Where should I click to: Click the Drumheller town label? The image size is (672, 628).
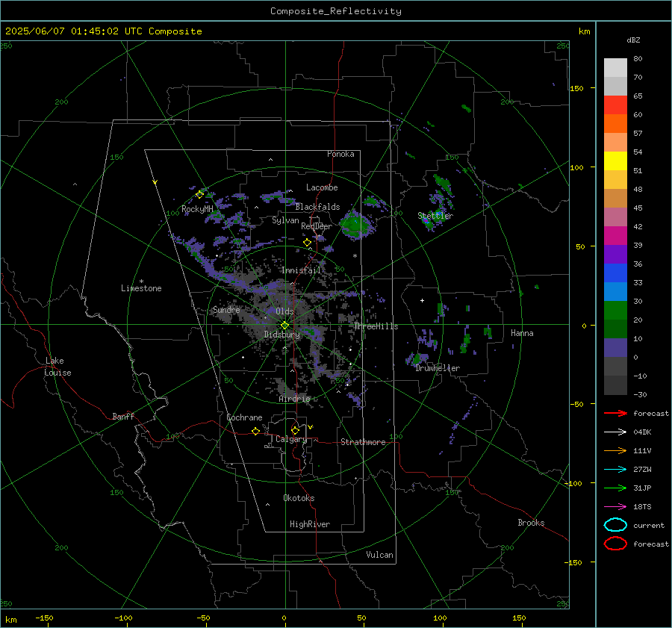pos(438,368)
